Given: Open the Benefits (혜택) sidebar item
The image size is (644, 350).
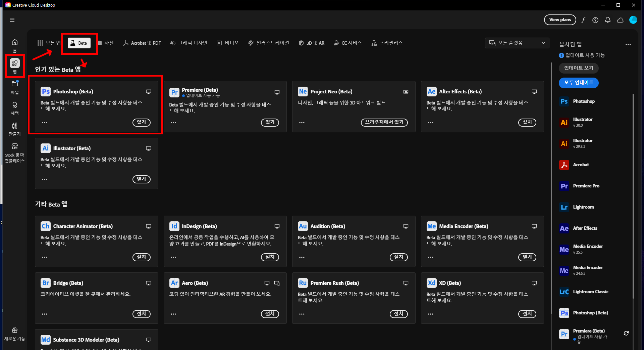Looking at the screenshot, I should (x=15, y=108).
